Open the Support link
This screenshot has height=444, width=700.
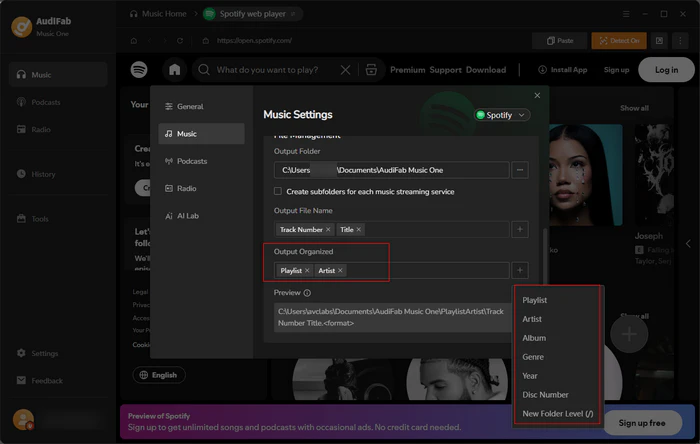coord(445,70)
